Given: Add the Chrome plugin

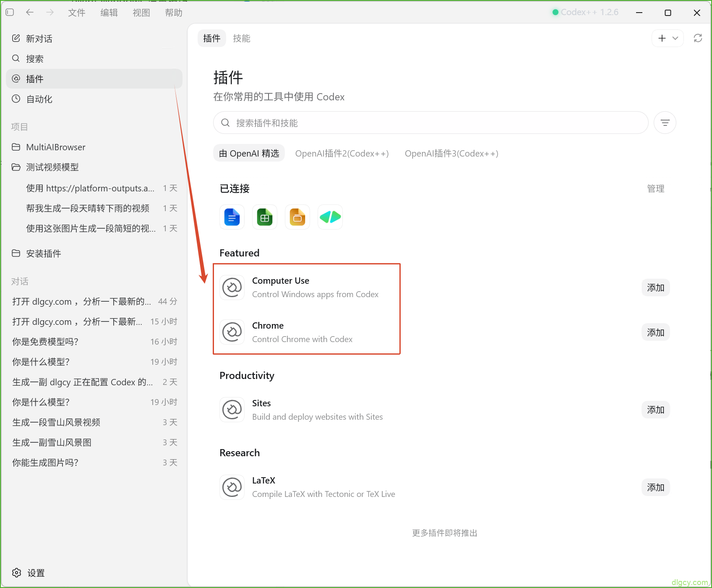Looking at the screenshot, I should tap(656, 332).
